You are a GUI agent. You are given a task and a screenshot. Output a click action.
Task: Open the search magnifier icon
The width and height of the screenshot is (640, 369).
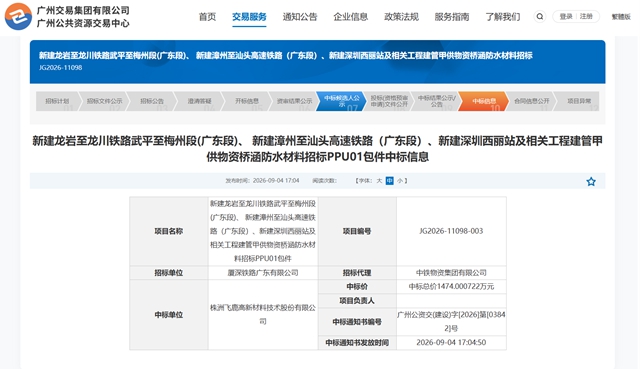click(540, 17)
